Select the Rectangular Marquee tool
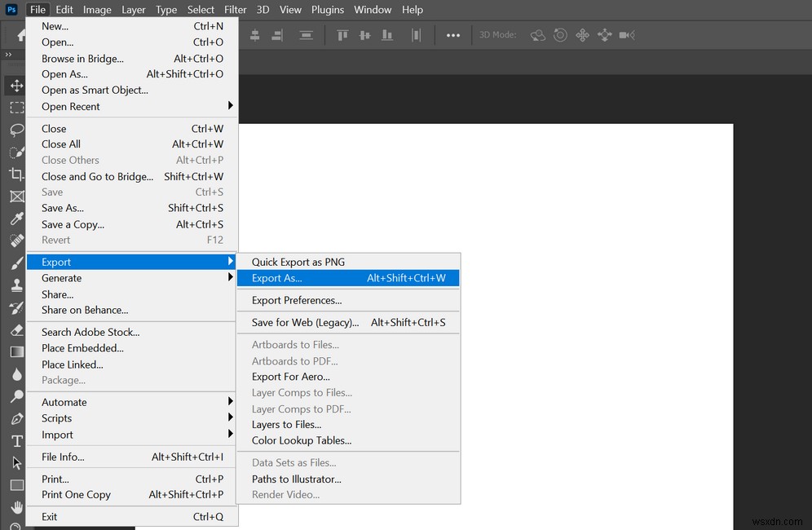Image resolution: width=812 pixels, height=530 pixels. coord(16,108)
